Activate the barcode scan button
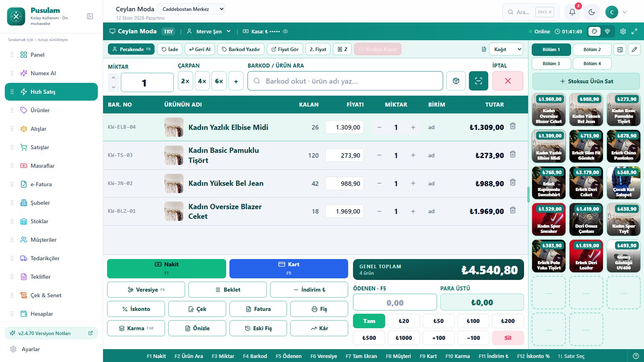This screenshot has height=362, width=644. 479,81
